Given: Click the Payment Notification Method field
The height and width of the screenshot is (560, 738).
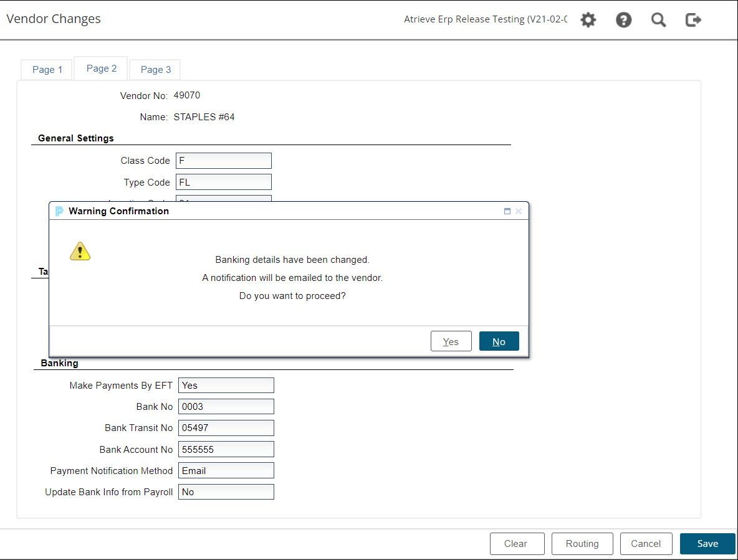Looking at the screenshot, I should pyautogui.click(x=226, y=470).
